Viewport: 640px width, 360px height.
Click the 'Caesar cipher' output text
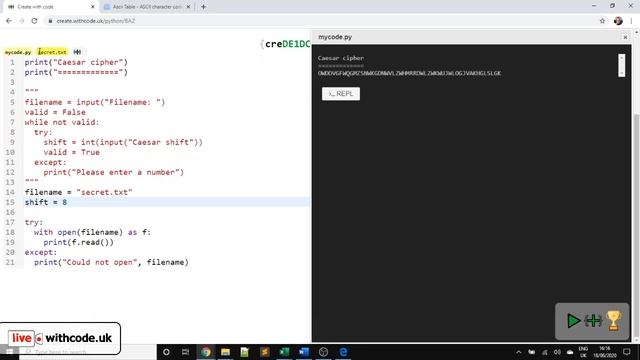tap(341, 58)
